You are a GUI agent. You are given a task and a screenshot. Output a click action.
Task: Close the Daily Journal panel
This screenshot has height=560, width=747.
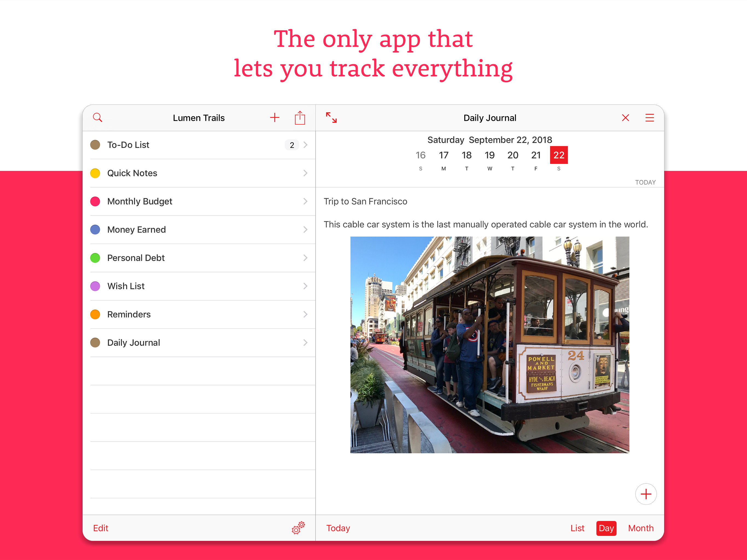(x=625, y=118)
